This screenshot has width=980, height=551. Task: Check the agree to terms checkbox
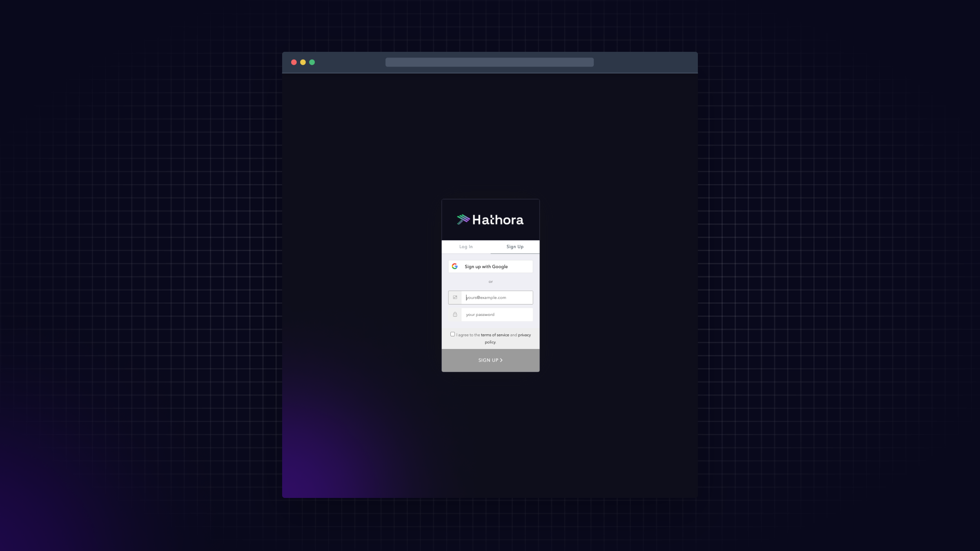tap(452, 334)
